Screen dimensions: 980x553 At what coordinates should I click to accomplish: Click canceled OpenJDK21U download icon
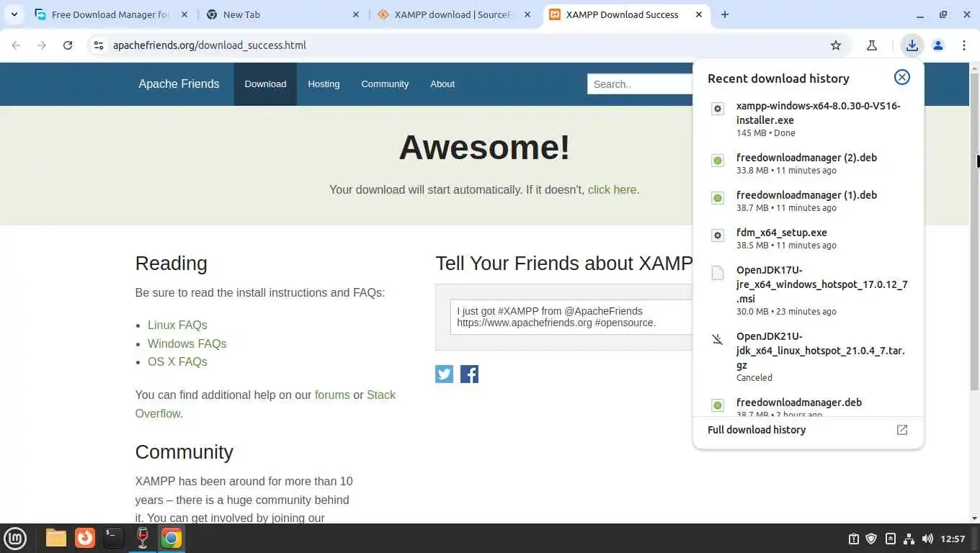coord(717,339)
